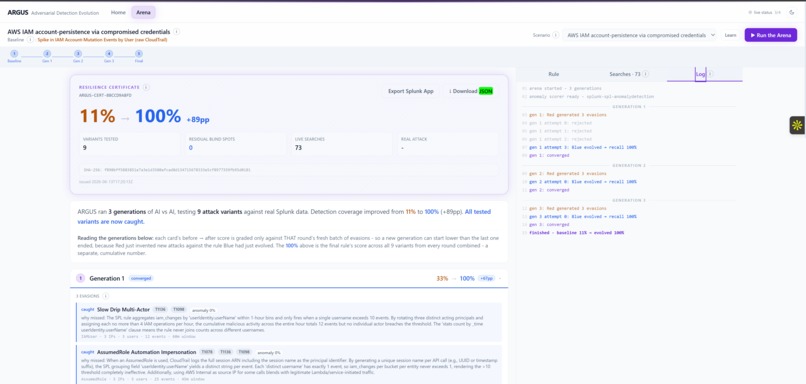
Task: Click log line 'gen 1 attempt 3: Blue evolved'
Action: coord(582,147)
